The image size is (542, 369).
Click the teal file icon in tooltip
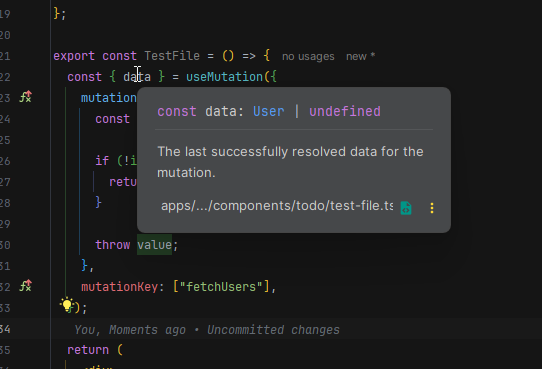pos(406,208)
